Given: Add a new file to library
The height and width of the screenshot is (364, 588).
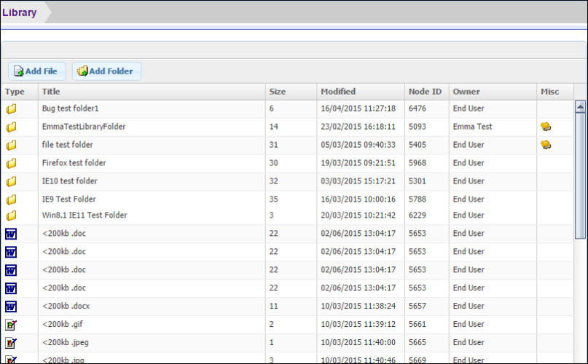Looking at the screenshot, I should pos(36,71).
